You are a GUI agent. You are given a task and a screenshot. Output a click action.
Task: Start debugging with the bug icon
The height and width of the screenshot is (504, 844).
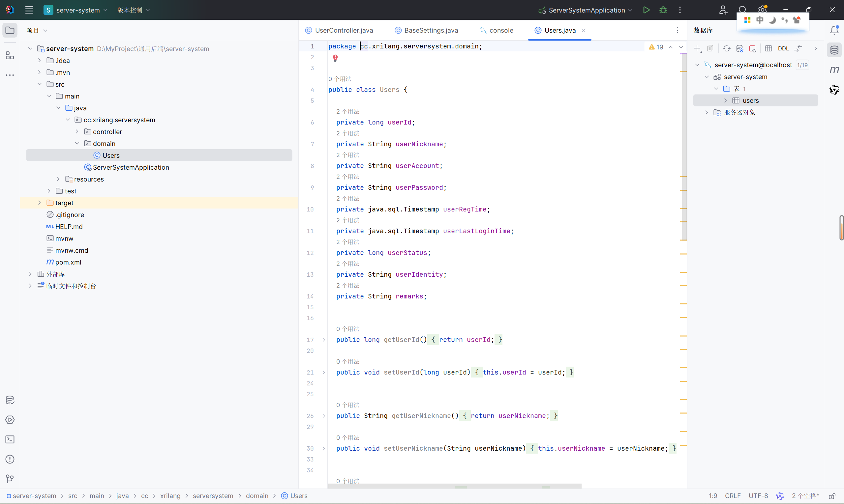tap(663, 10)
